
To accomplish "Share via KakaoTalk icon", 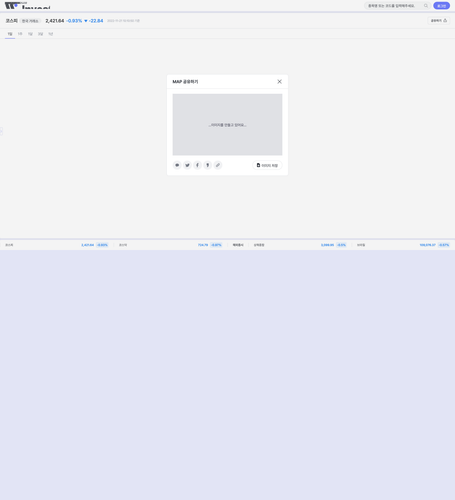I will pos(177,165).
